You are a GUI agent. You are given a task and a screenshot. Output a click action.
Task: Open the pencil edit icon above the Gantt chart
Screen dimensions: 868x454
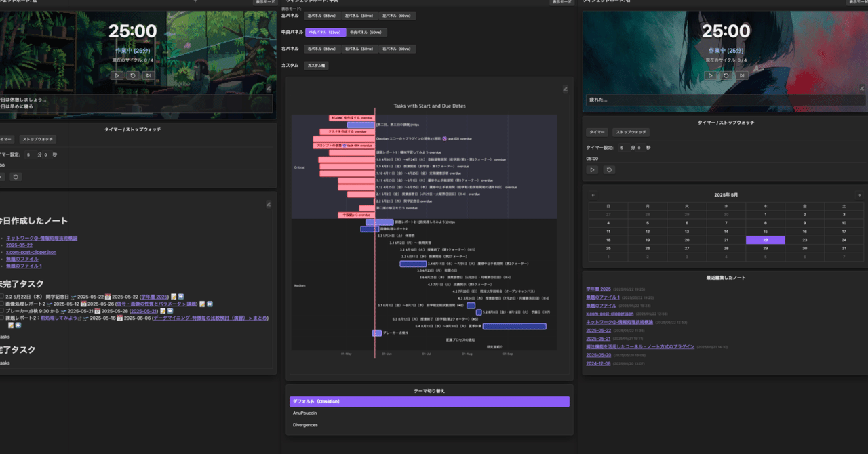pos(565,89)
